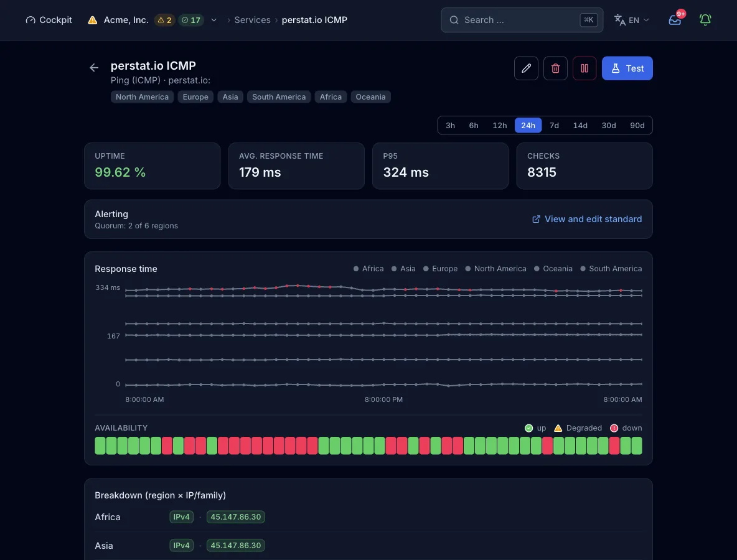Click the 17 healthy services badge
737x560 pixels.
tap(191, 20)
